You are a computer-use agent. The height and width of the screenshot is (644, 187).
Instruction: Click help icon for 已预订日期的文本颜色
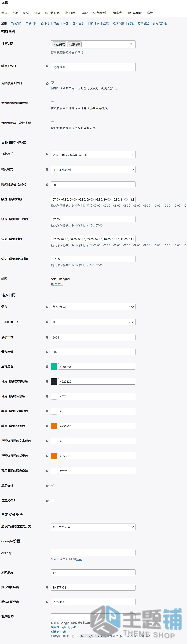(x=47, y=441)
